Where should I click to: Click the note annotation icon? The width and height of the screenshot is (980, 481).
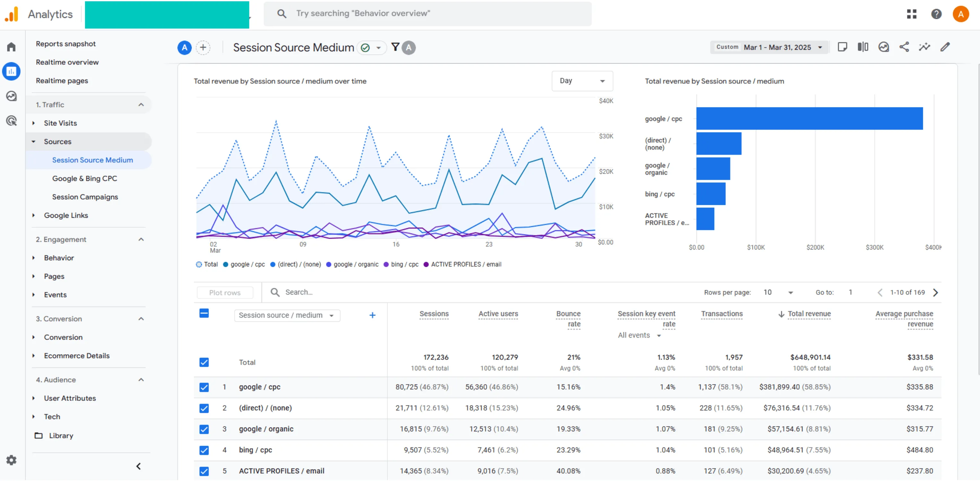point(842,47)
